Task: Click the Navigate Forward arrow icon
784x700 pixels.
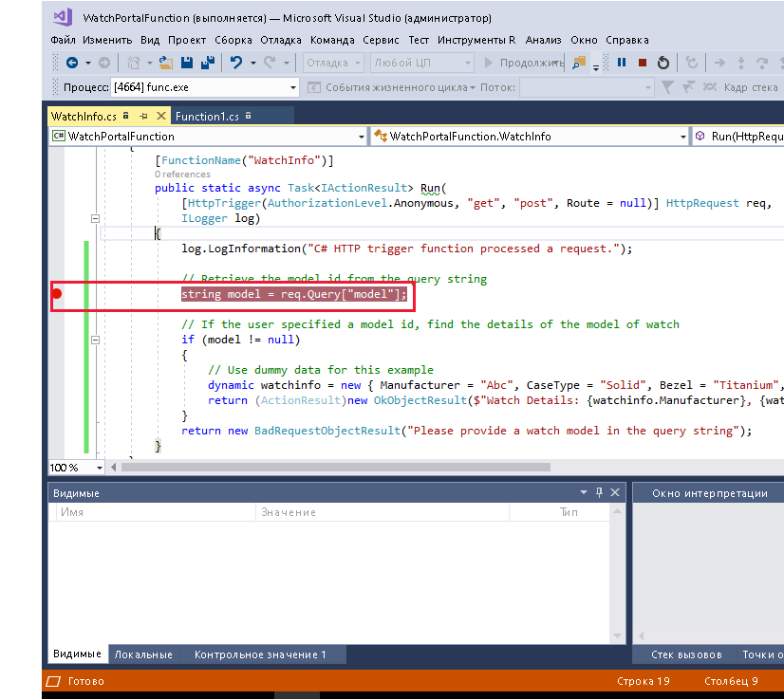Action: click(104, 63)
